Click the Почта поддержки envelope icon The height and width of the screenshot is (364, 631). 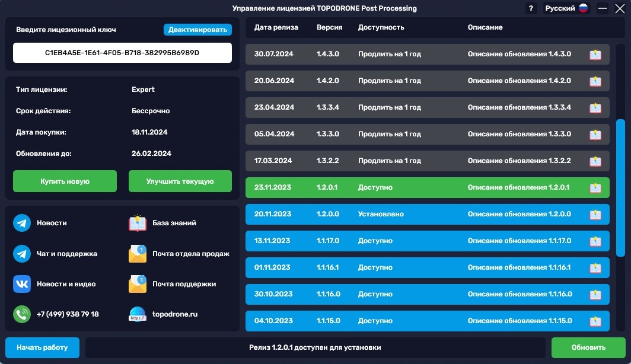137,284
